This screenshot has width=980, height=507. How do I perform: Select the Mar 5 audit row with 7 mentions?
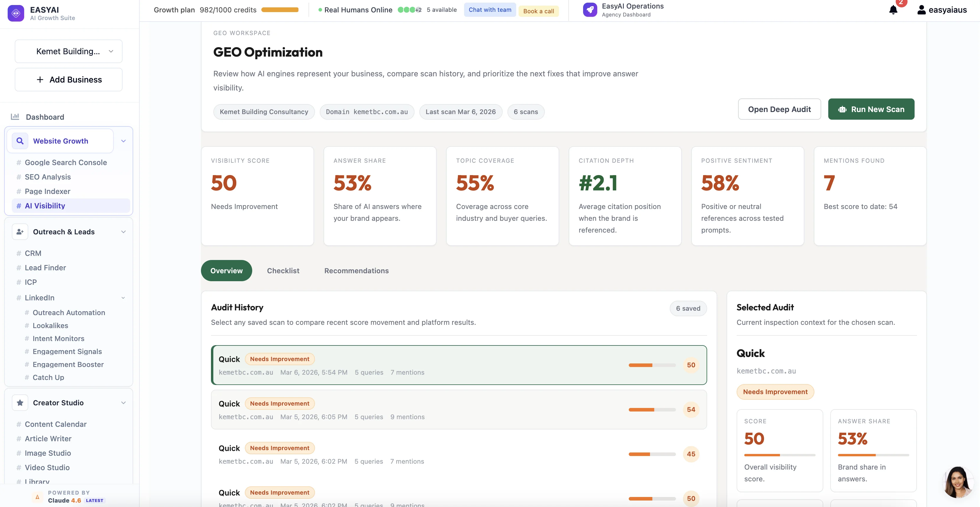click(459, 454)
